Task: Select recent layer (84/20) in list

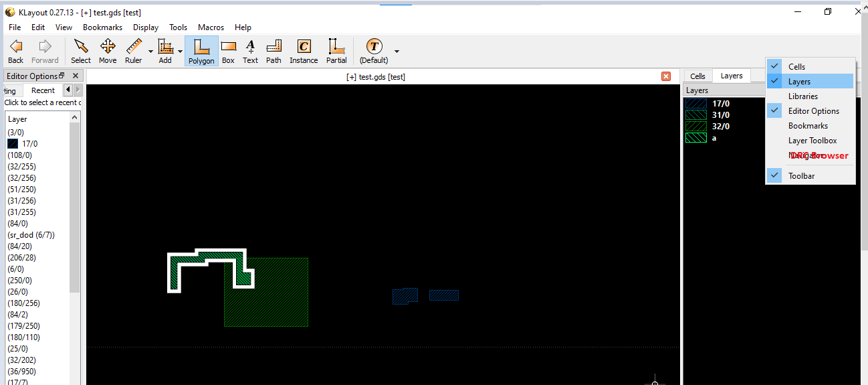Action: [x=19, y=246]
